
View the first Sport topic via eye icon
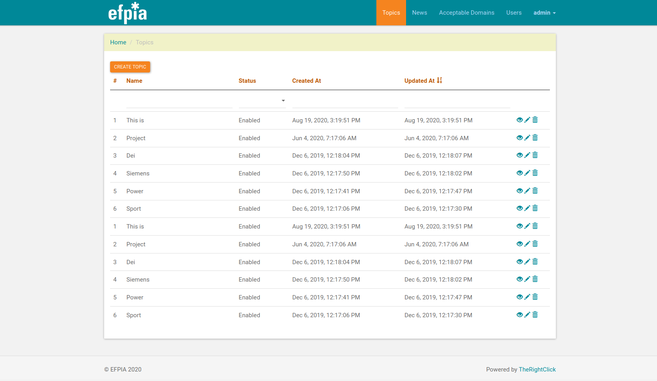click(520, 208)
